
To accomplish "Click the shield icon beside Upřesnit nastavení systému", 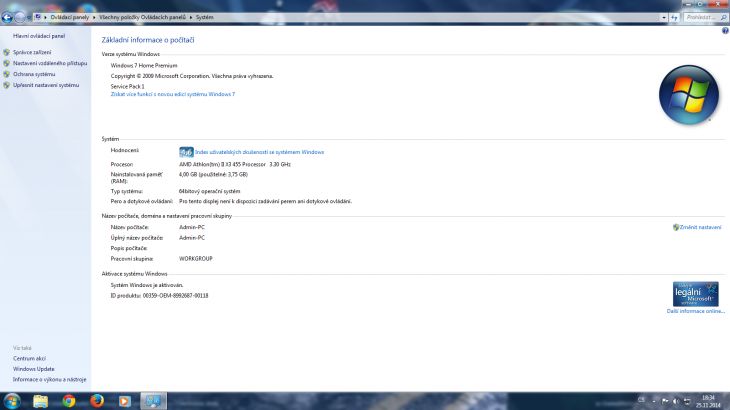I will click(x=7, y=86).
